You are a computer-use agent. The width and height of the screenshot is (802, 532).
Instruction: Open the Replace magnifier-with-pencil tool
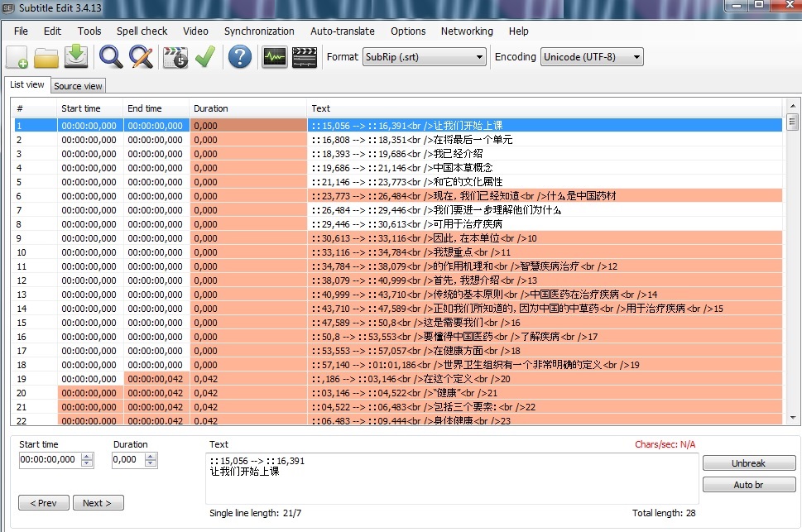point(142,56)
